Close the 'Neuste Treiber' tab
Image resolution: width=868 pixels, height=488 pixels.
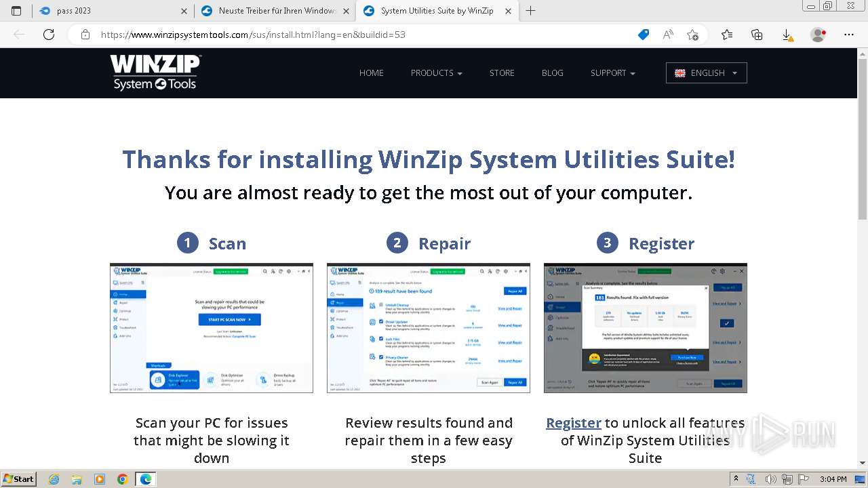pos(347,11)
